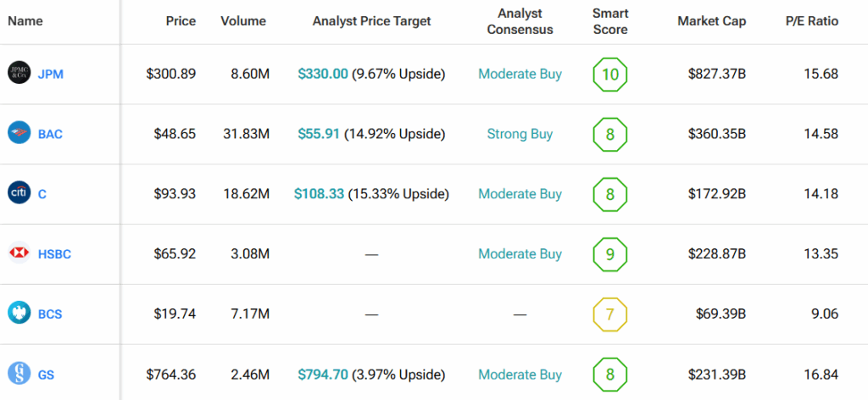This screenshot has width=868, height=400.
Task: Click BAC's Strong Buy consensus
Action: click(520, 134)
